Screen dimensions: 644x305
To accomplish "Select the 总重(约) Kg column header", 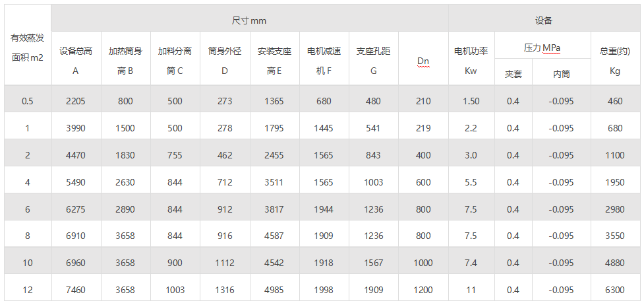I will pos(615,60).
